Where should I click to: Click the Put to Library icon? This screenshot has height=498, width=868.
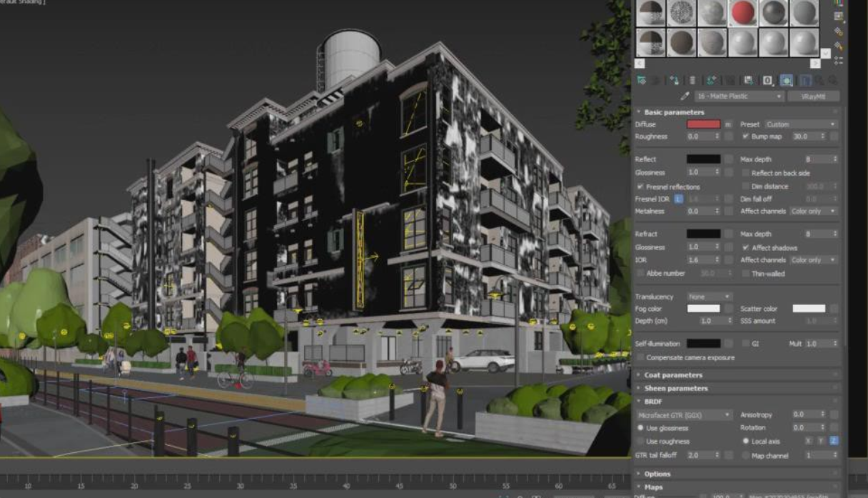click(748, 81)
